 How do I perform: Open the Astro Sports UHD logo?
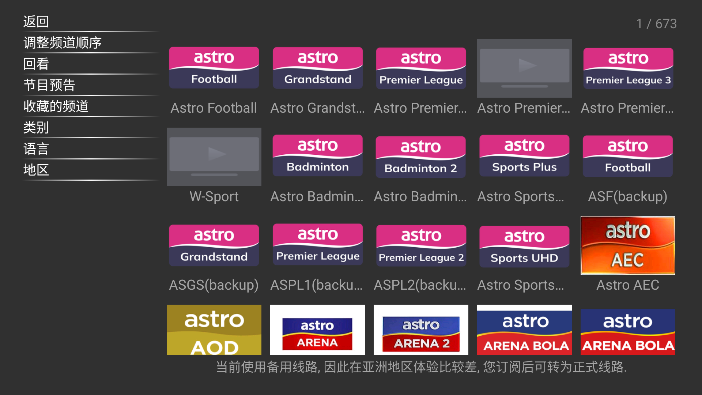[524, 247]
